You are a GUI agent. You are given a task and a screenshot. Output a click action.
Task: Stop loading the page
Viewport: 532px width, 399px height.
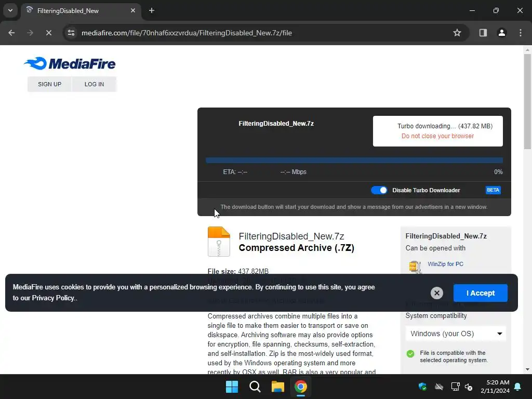pos(48,33)
